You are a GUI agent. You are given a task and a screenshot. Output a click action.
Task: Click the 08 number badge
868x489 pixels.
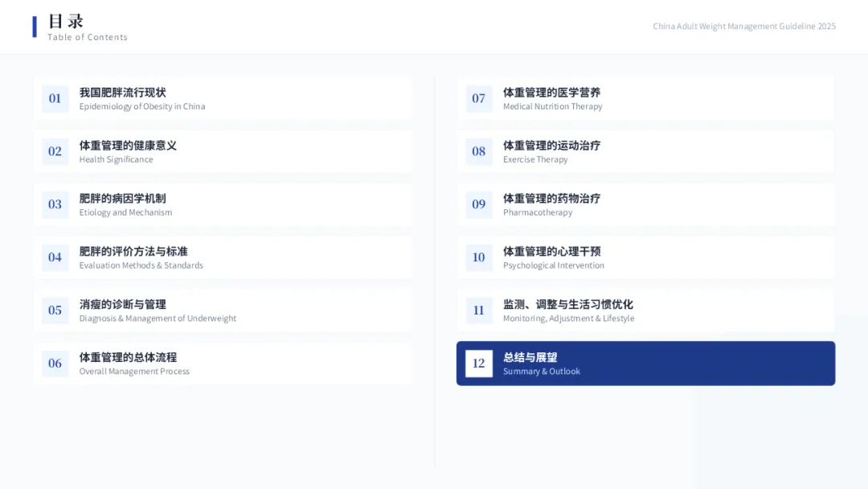pyautogui.click(x=479, y=152)
